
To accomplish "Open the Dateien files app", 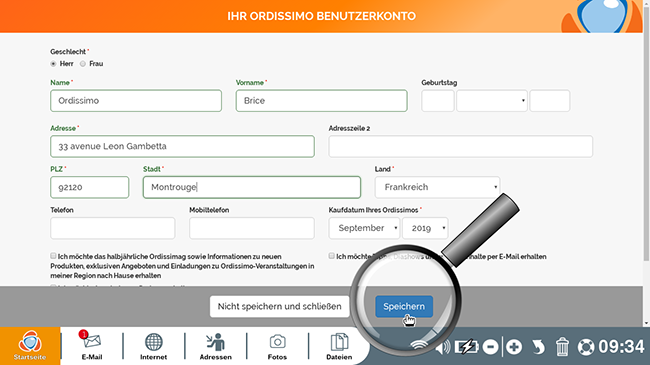I will click(x=339, y=346).
